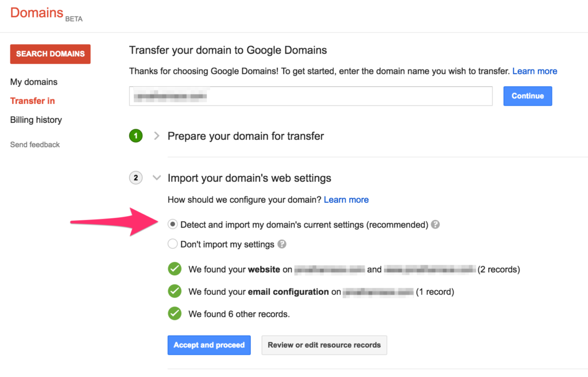This screenshot has width=588, height=377.
Task: Click the green checkmark by email configuration
Action: [175, 291]
